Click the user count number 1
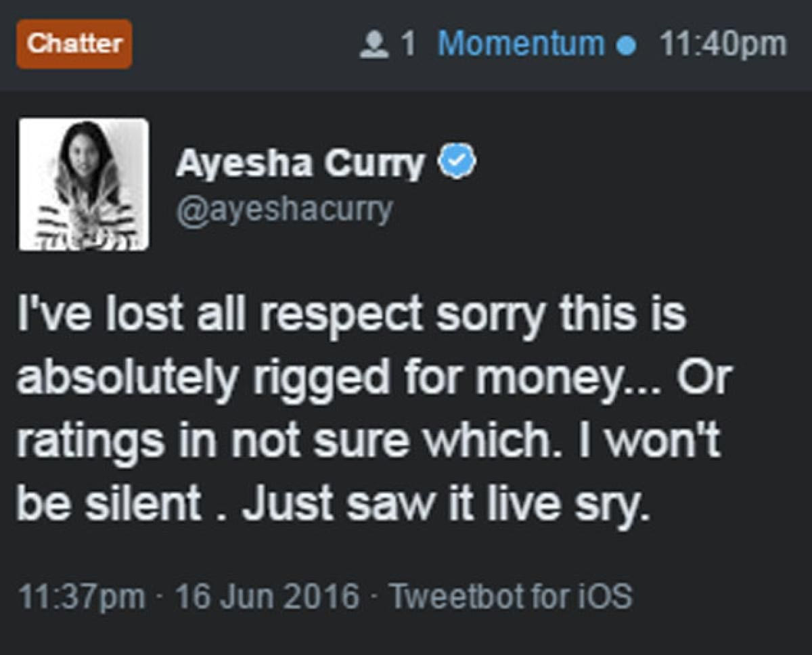 coord(408,45)
